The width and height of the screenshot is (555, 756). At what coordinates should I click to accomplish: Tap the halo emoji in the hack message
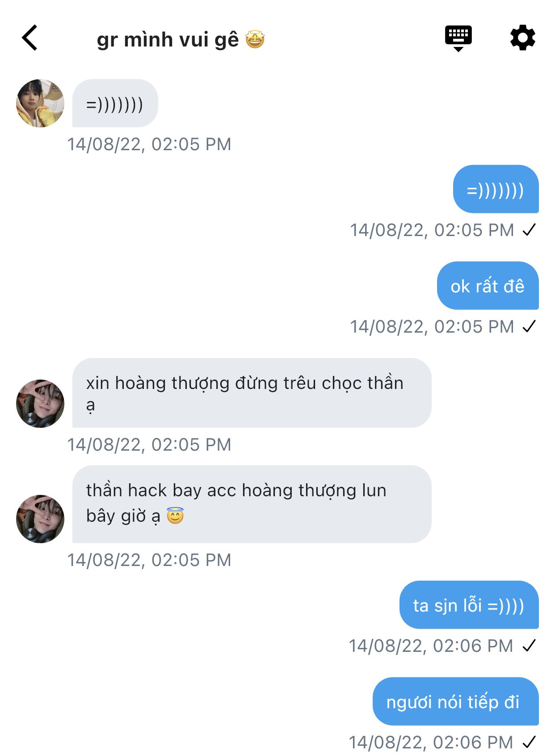click(175, 515)
